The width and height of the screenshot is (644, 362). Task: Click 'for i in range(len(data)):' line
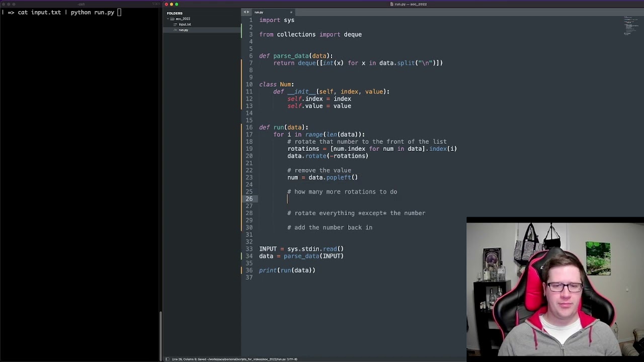pos(319,134)
